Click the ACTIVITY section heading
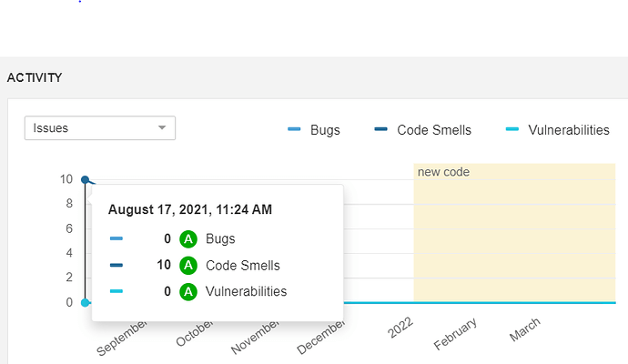 pos(35,77)
